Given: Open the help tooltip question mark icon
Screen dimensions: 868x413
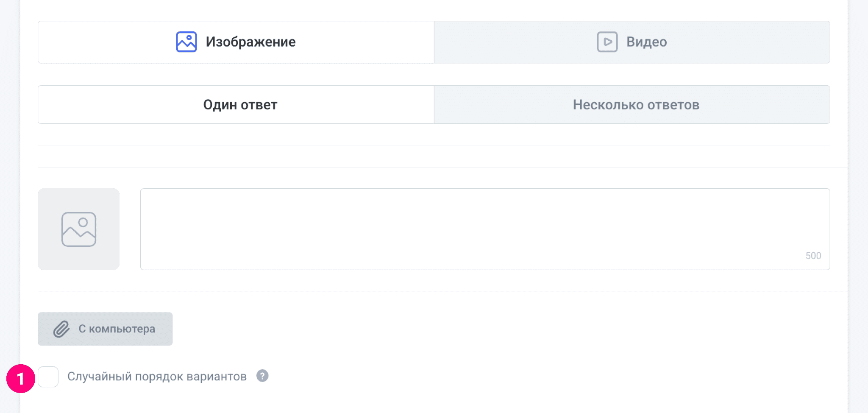Looking at the screenshot, I should pyautogui.click(x=262, y=376).
